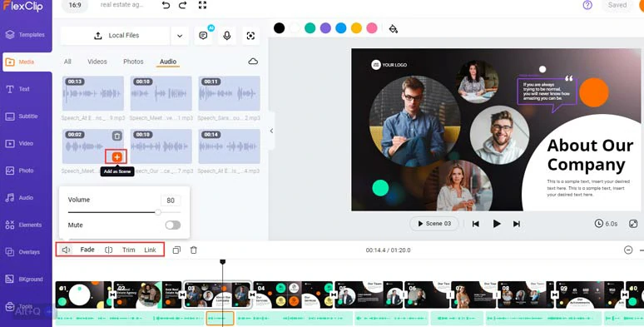Image resolution: width=644 pixels, height=327 pixels.
Task: Click the microphone record voiceover icon
Action: tap(226, 36)
